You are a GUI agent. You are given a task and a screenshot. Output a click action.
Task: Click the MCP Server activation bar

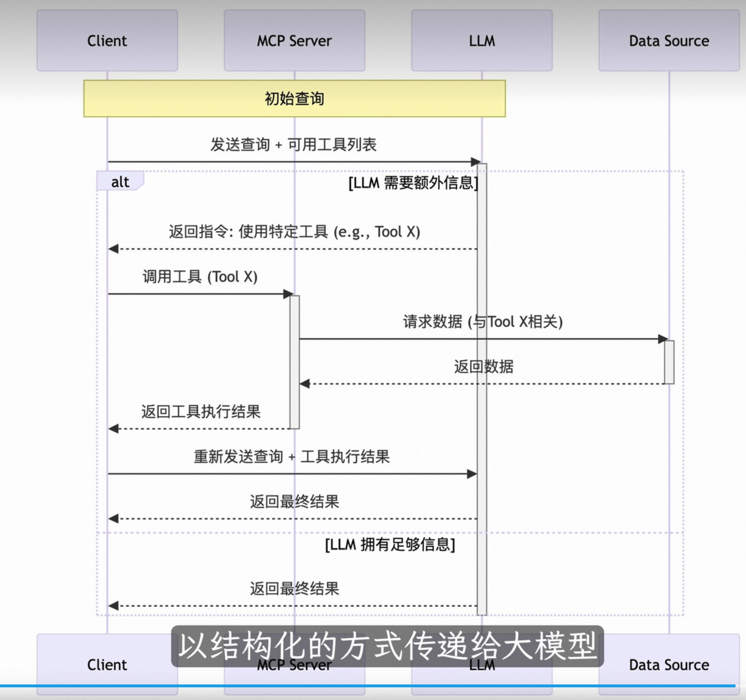pos(295,362)
